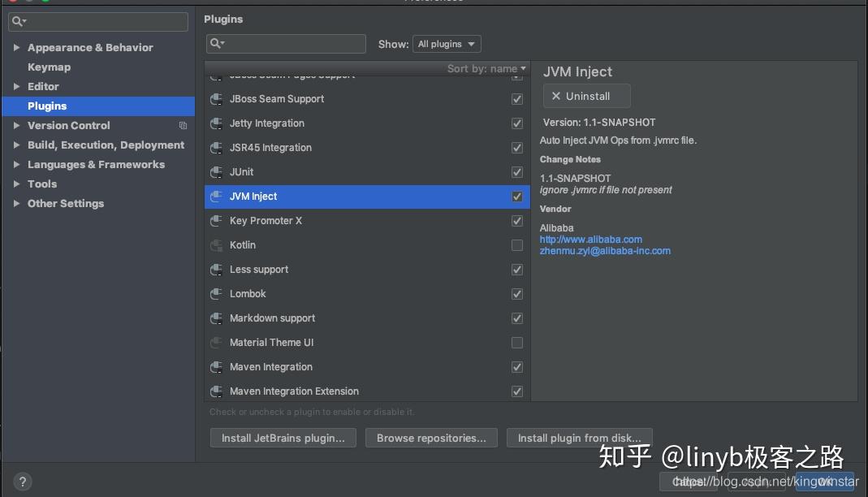Screen dimensions: 868x497
Task: Open the Show All plugins dropdown
Action: (447, 44)
